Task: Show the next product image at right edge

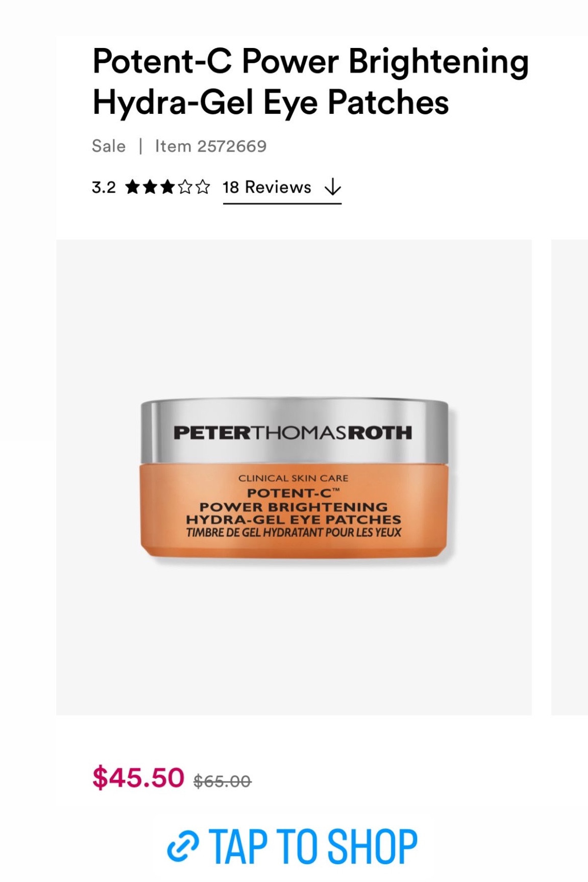Action: tap(570, 477)
